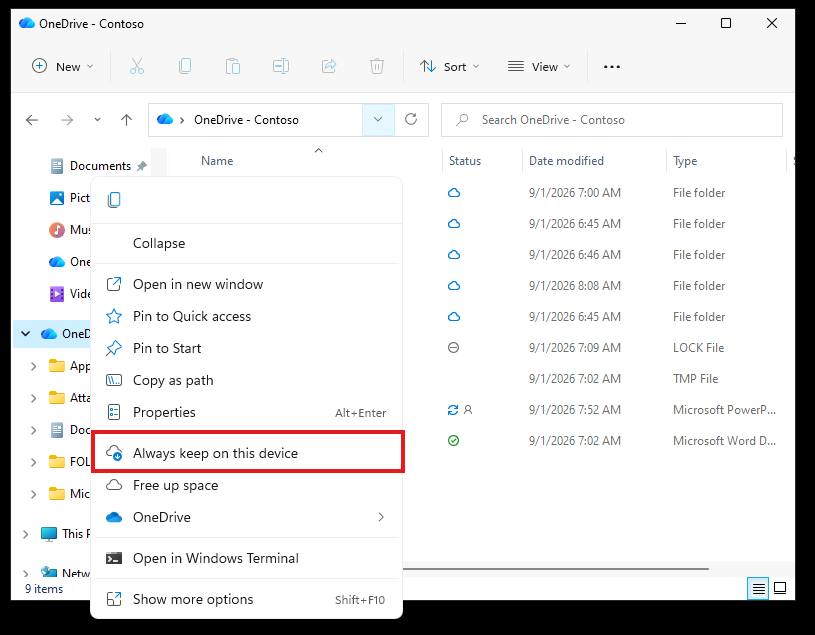The height and width of the screenshot is (635, 815).
Task: Click the sync-pending status icon for the PowerPoint file
Action: (x=453, y=410)
